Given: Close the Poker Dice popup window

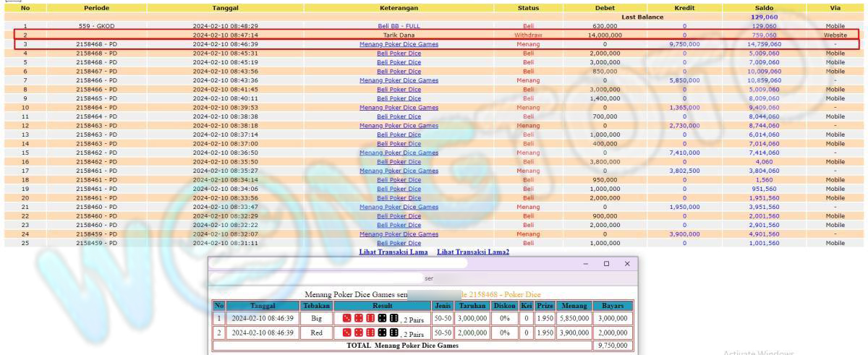Looking at the screenshot, I should tap(627, 264).
